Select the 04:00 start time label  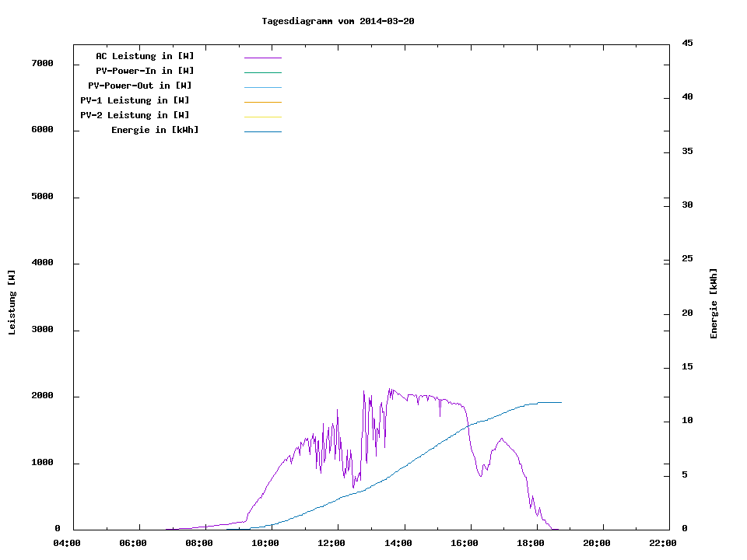point(67,543)
